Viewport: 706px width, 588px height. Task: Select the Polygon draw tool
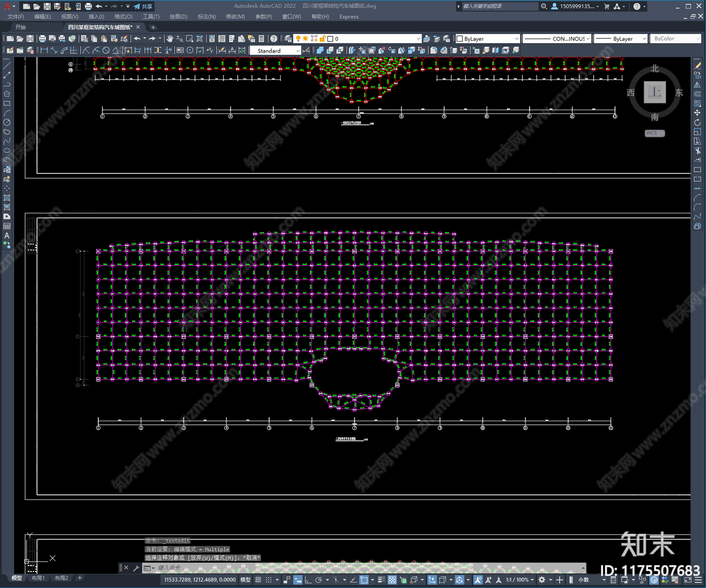(7, 94)
